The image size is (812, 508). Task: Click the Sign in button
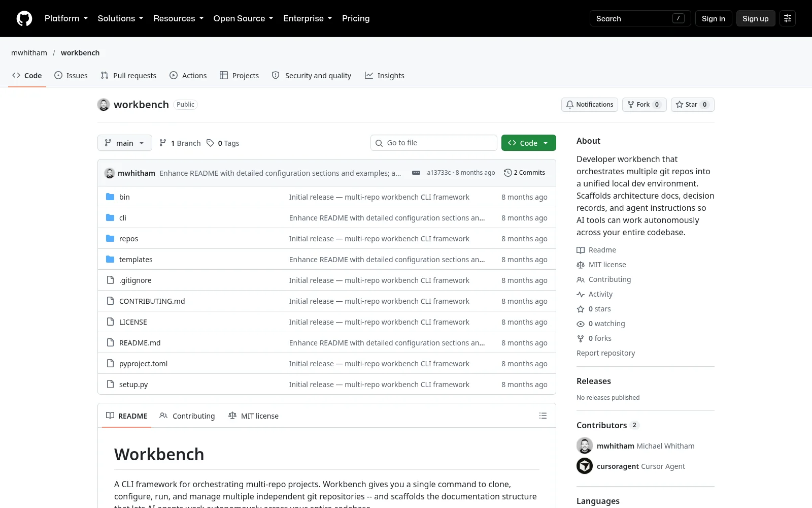click(x=714, y=18)
